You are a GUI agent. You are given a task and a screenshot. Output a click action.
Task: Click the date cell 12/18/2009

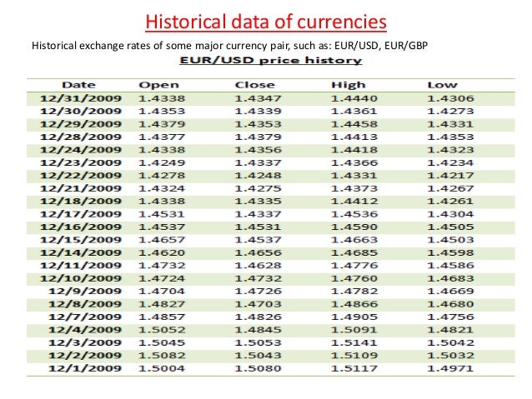(x=81, y=202)
